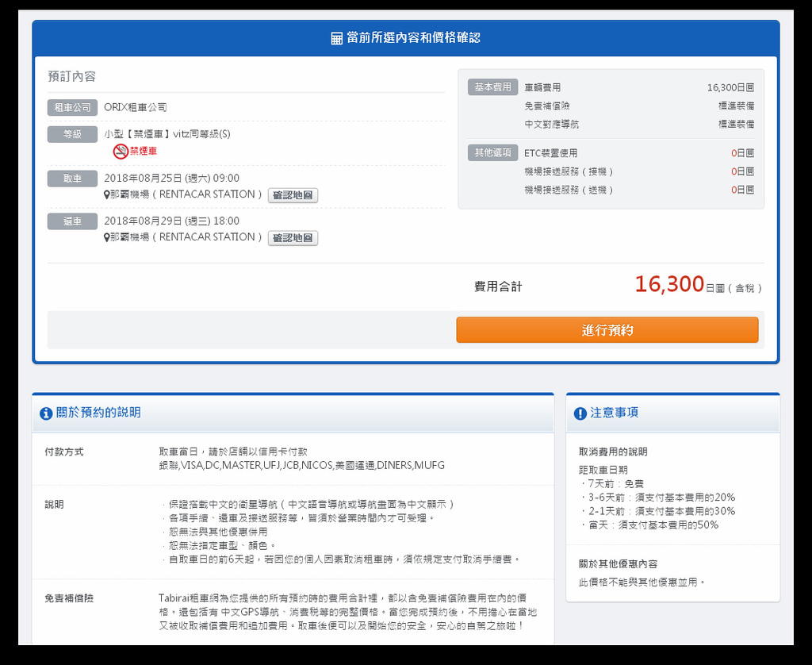Image resolution: width=812 pixels, height=665 pixels.
Task: Open 確認地圖 for the 還車 location
Action: pyautogui.click(x=293, y=238)
